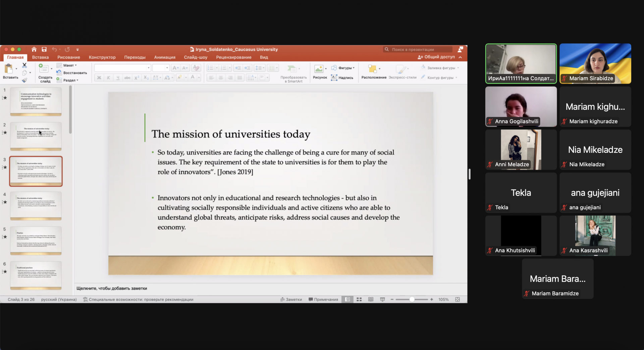Toggle strikethrough (abc) formatting
Image resolution: width=644 pixels, height=350 pixels.
pos(127,78)
